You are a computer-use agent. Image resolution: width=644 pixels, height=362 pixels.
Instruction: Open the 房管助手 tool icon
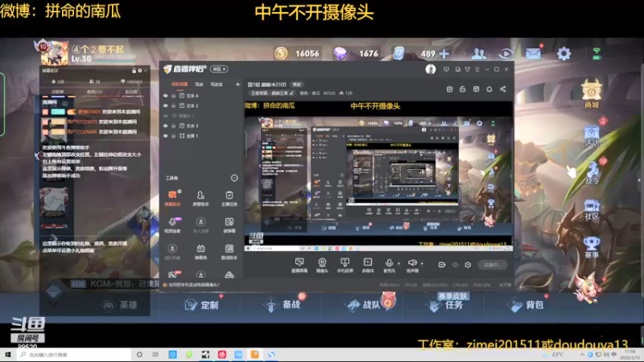[200, 198]
